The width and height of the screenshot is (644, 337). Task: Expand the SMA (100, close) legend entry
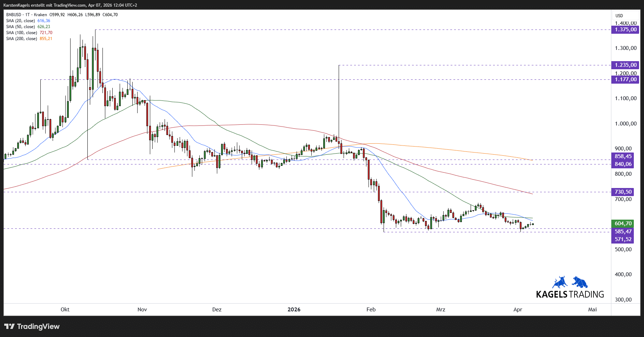pos(21,33)
